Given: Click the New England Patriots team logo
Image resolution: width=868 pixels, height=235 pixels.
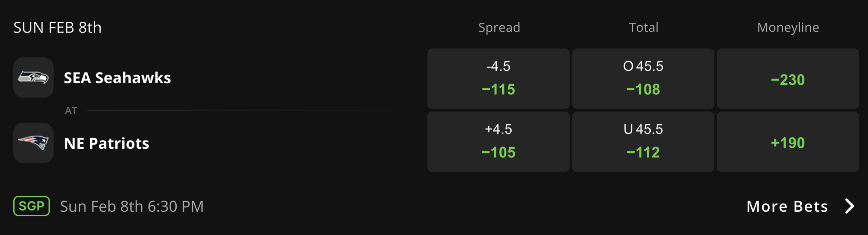Looking at the screenshot, I should tap(33, 143).
